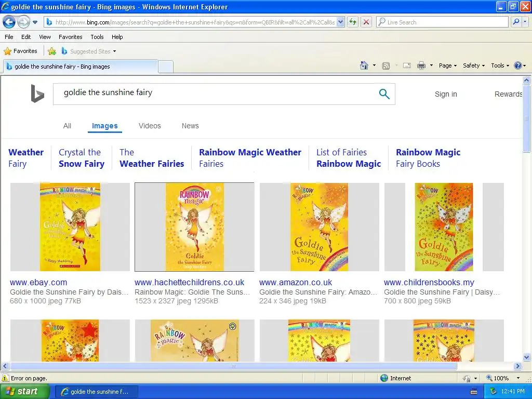Open the amazon.co.uk cover thumbnail
The height and width of the screenshot is (399, 532).
320,227
